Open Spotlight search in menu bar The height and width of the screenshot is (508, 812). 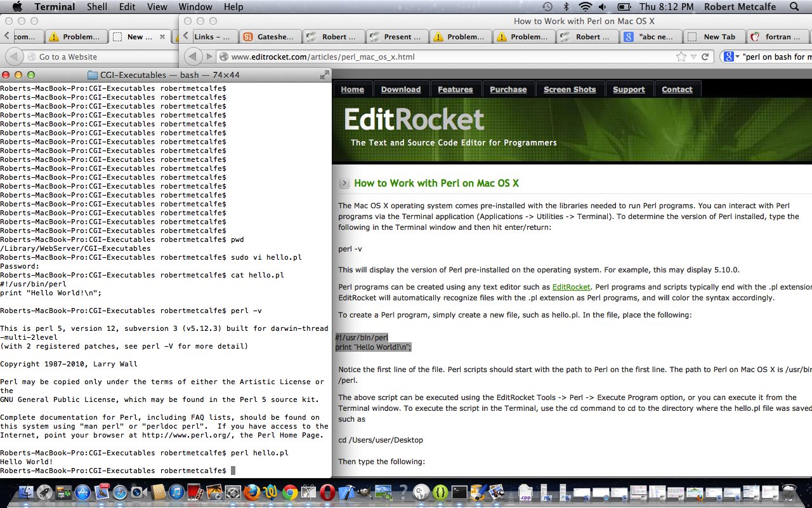[x=793, y=7]
